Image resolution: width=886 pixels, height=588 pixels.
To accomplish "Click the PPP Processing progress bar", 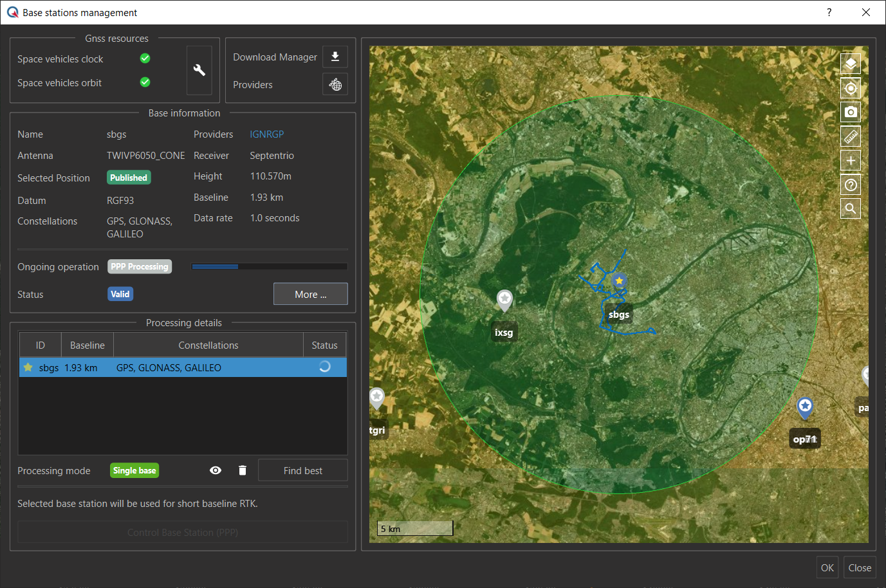I will (x=269, y=266).
